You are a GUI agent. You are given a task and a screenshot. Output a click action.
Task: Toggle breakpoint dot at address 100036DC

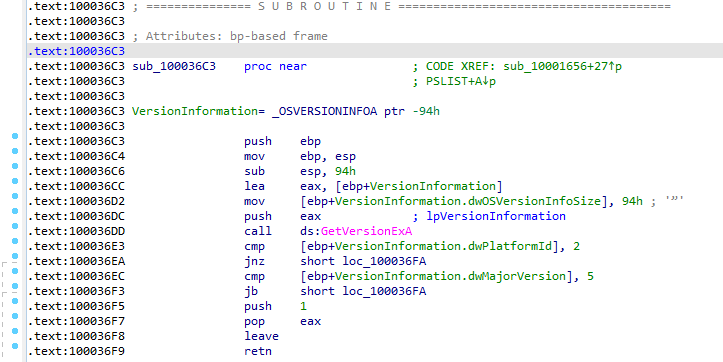(15, 211)
